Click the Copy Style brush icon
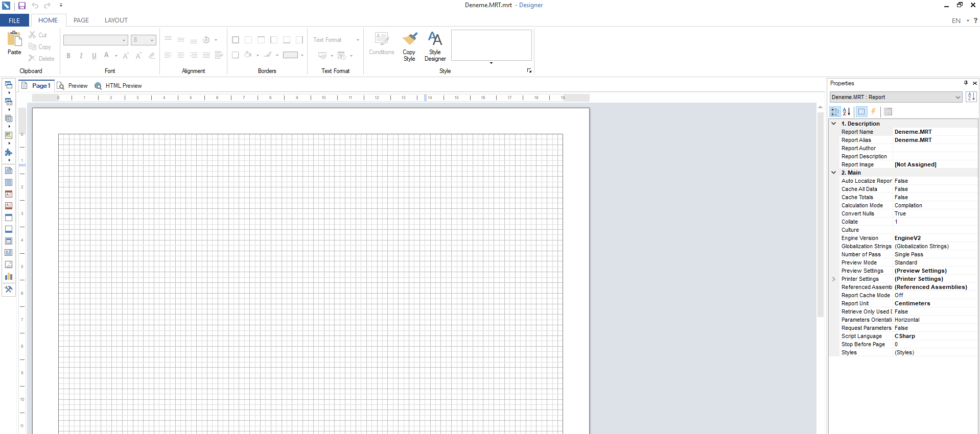980x434 pixels. (x=409, y=39)
